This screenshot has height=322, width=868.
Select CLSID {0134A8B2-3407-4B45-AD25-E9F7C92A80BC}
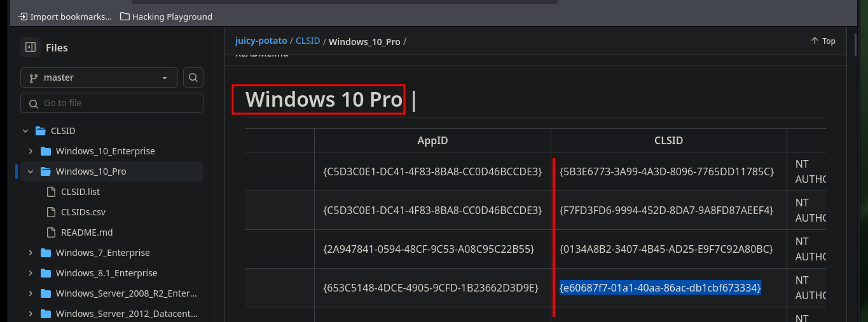[x=666, y=249]
